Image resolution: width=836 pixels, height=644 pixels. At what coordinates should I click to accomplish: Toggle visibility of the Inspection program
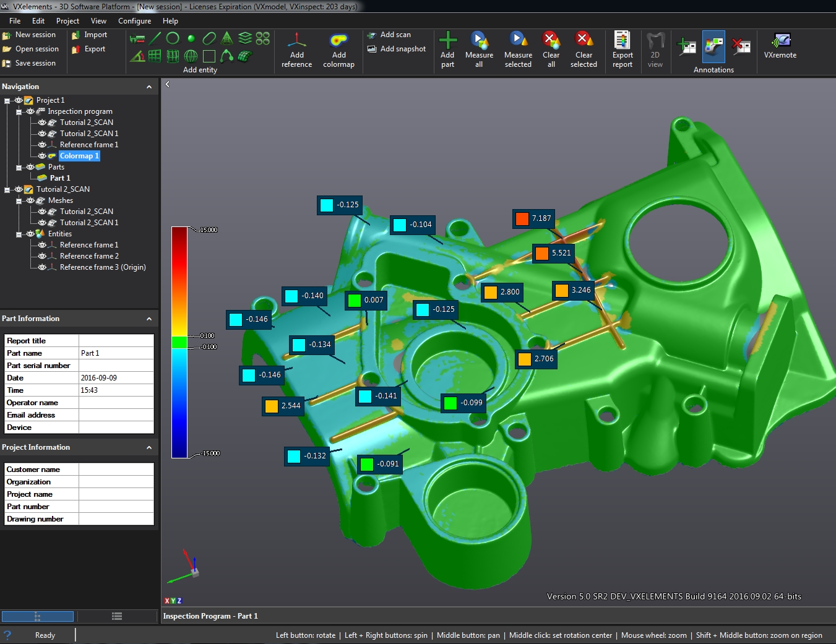click(30, 111)
